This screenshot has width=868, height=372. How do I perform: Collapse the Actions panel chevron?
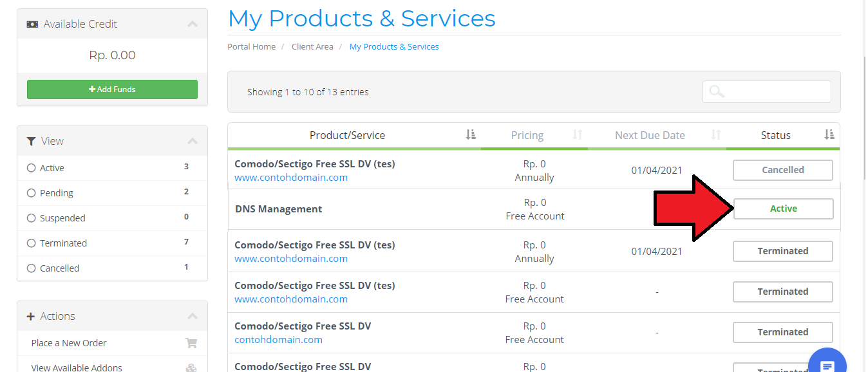[192, 316]
